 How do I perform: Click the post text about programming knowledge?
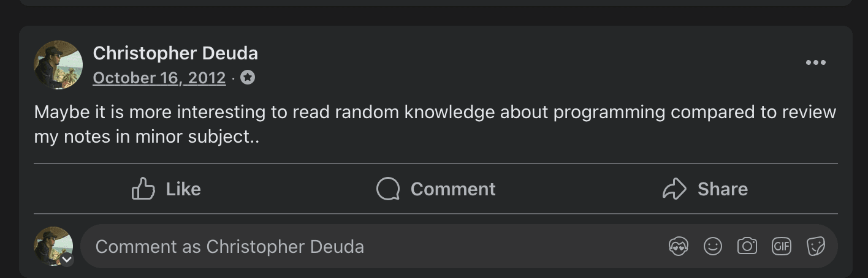(x=435, y=124)
